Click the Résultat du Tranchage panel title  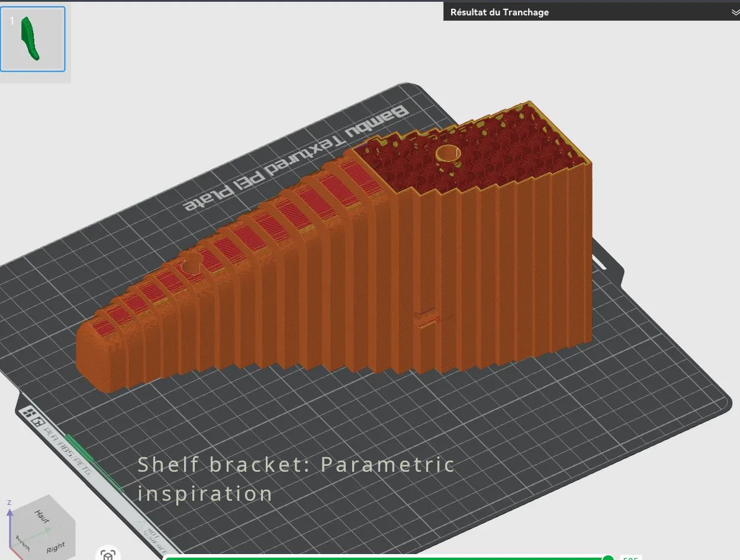click(x=499, y=12)
